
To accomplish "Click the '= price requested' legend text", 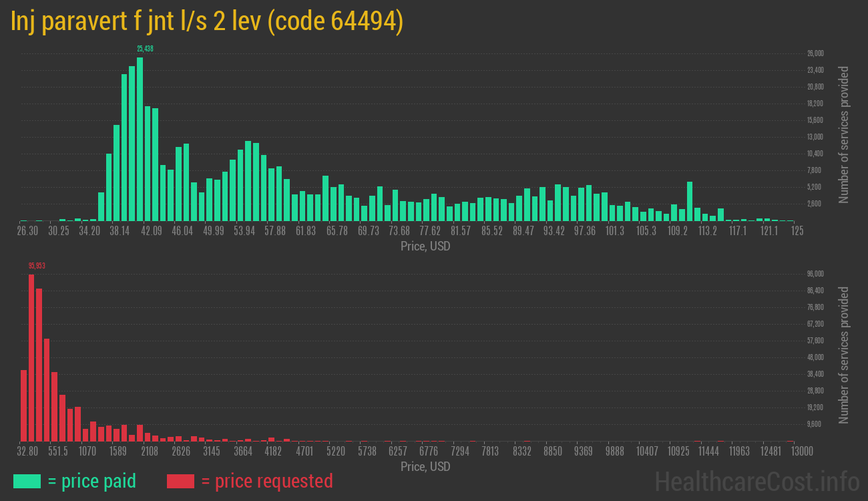I will coord(266,481).
